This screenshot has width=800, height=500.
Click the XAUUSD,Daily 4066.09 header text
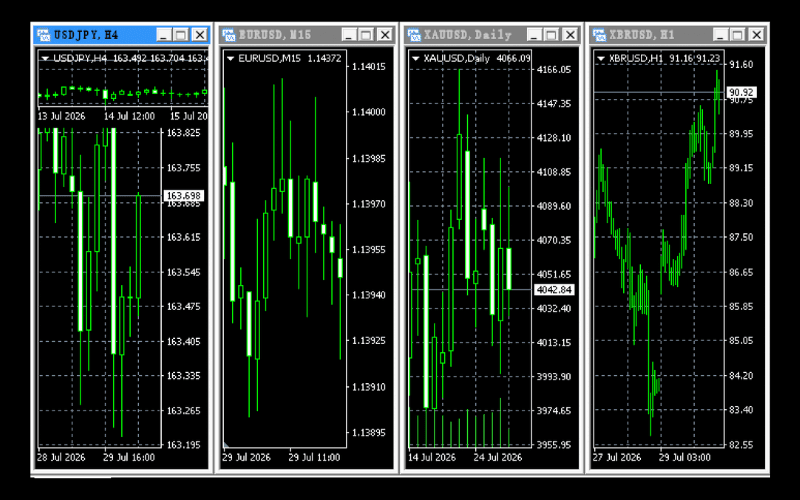coord(477,59)
